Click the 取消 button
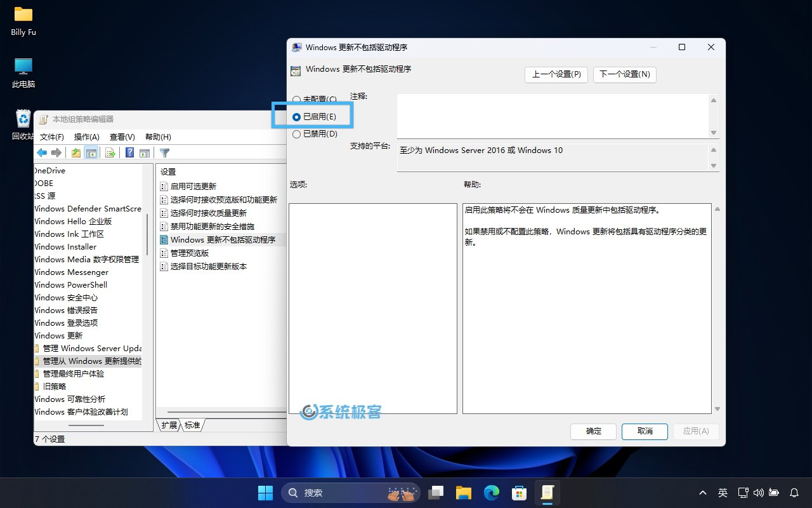Screen dimensions: 812x508 coord(645,431)
